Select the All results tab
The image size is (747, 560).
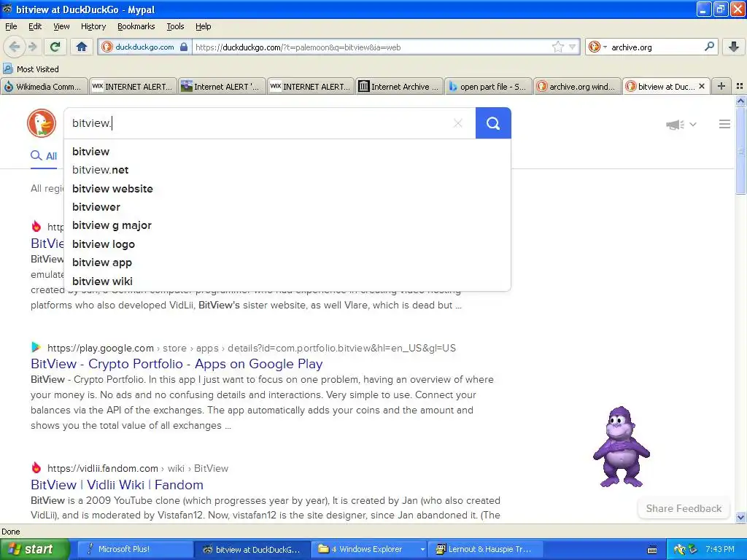point(44,156)
